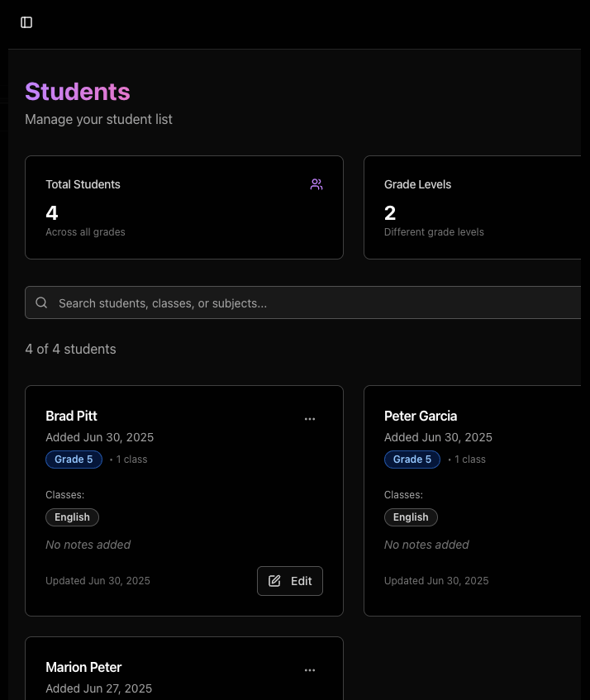This screenshot has height=700, width=590.
Task: Click the magnifying glass search icon
Action: click(41, 302)
